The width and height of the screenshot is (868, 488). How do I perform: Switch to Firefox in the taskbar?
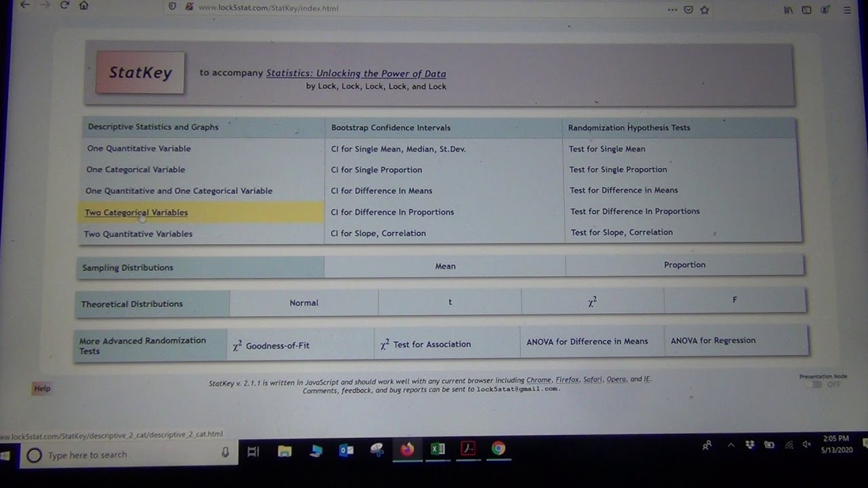coord(407,449)
